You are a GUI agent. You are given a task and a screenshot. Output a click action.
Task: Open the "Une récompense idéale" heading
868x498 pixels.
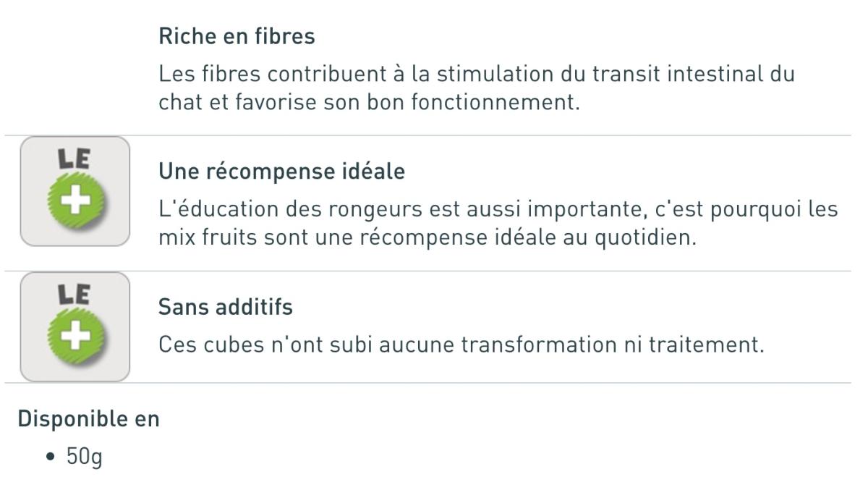(x=281, y=172)
